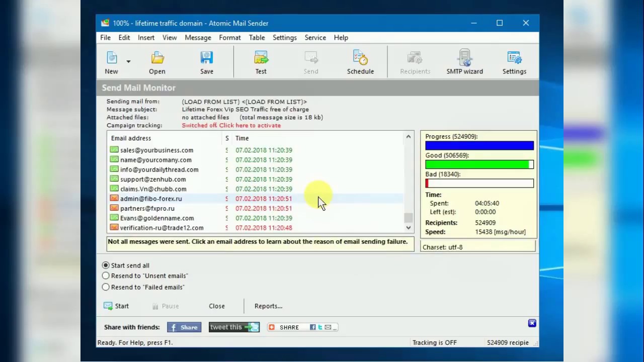
Task: Click the Start button
Action: click(117, 306)
